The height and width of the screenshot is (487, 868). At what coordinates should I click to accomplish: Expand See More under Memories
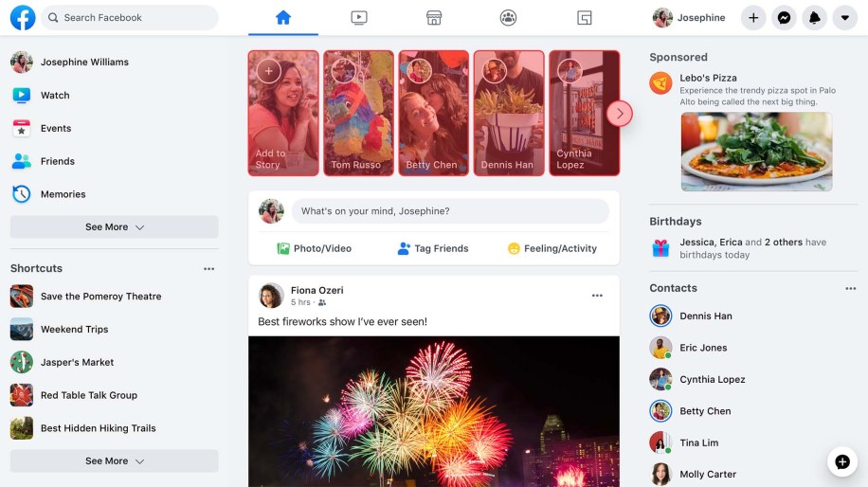(114, 227)
